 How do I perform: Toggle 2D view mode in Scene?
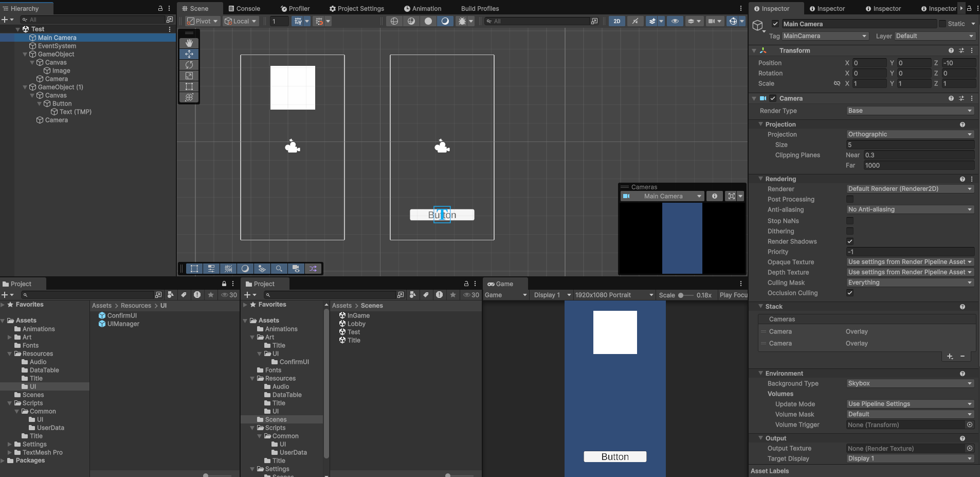(617, 21)
